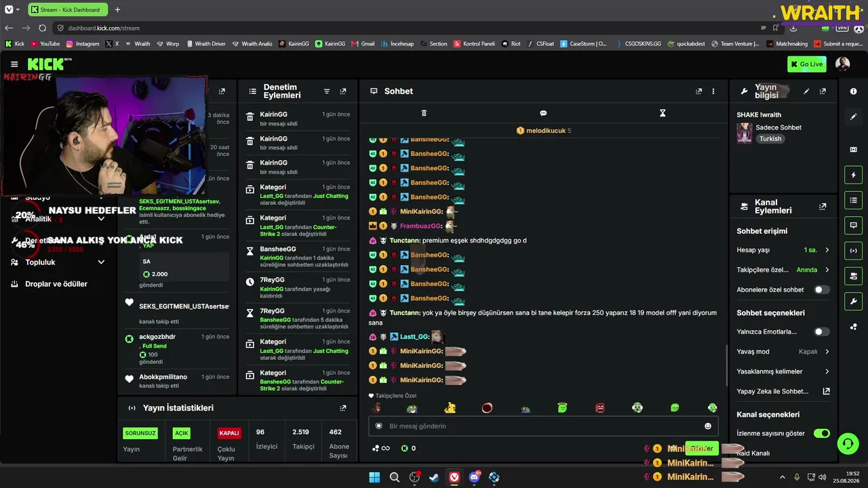Go back with the browser back arrow
868x488 pixels.
pos(9,28)
